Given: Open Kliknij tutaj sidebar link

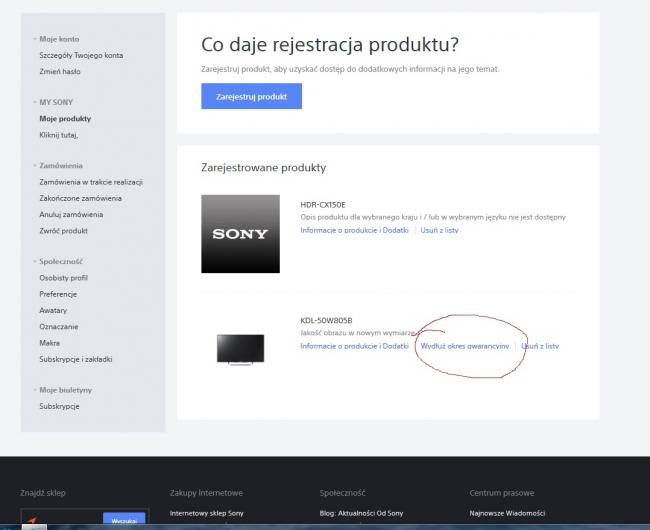Looking at the screenshot, I should pyautogui.click(x=58, y=135).
